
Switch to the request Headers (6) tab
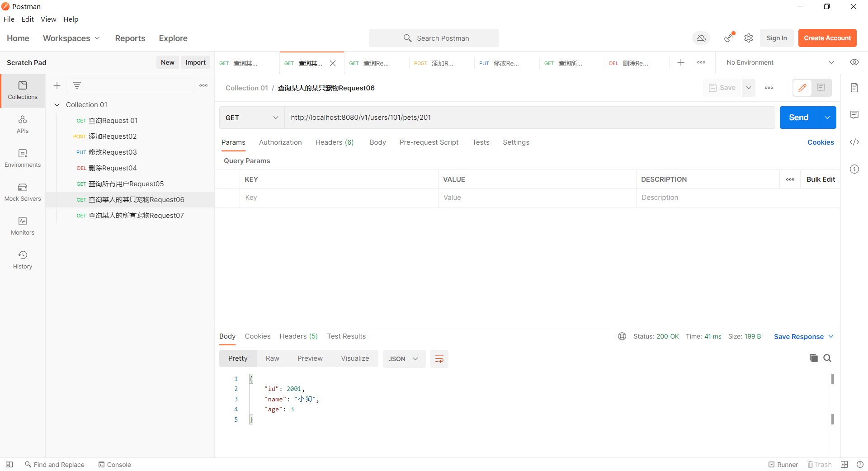click(335, 142)
